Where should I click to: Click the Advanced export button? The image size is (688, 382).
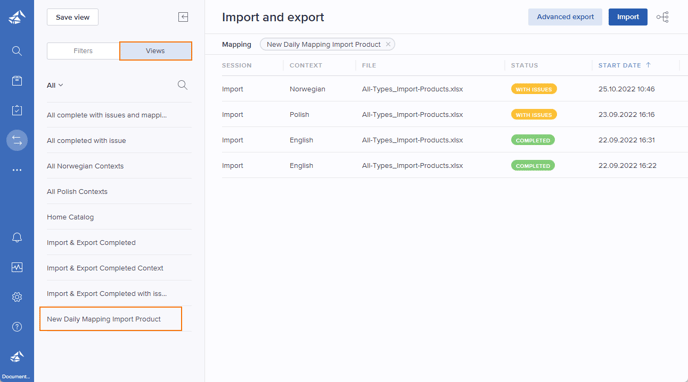tap(565, 17)
